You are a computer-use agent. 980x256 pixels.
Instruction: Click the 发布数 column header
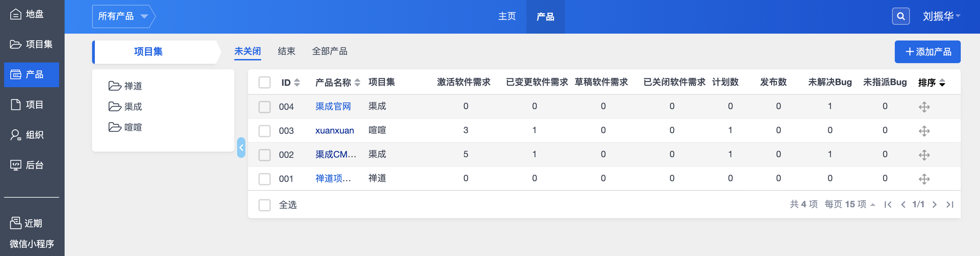coord(773,82)
